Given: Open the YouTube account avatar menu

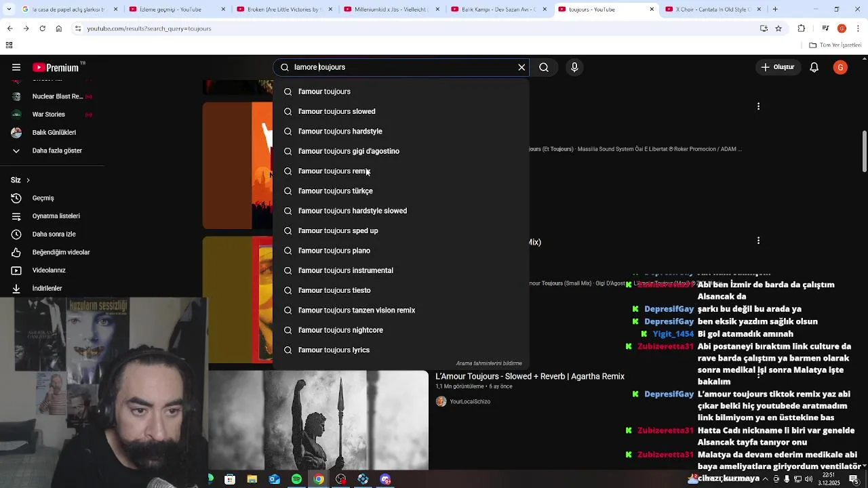Looking at the screenshot, I should tap(840, 67).
